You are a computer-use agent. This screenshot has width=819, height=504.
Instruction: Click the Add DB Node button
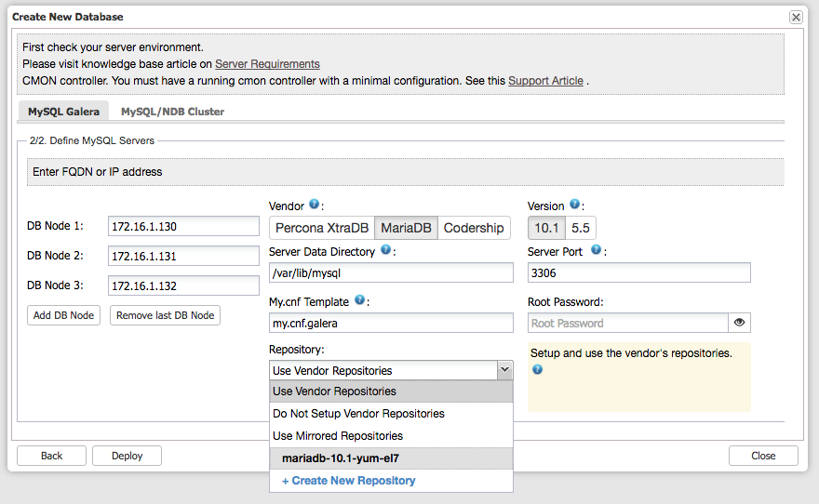[63, 315]
